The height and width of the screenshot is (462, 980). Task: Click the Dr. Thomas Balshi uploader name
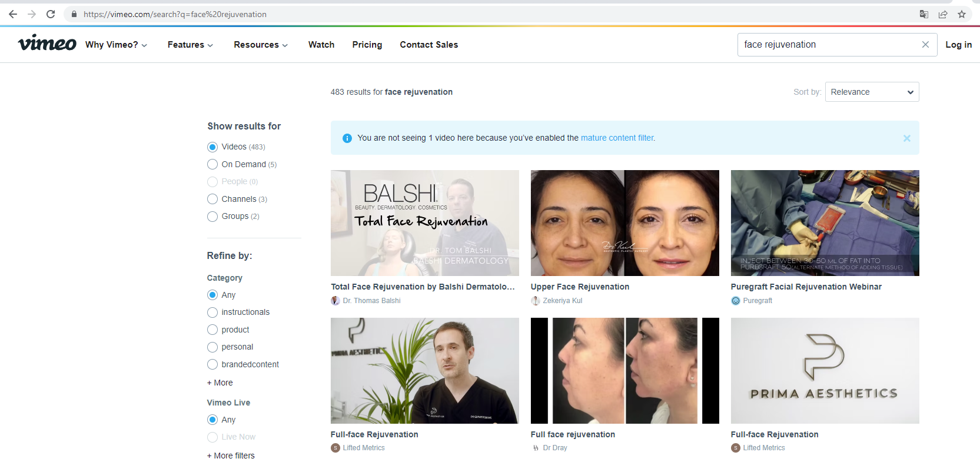pyautogui.click(x=371, y=301)
